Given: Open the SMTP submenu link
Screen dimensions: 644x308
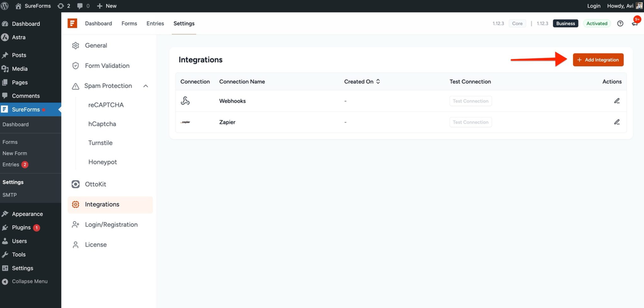Looking at the screenshot, I should point(9,195).
